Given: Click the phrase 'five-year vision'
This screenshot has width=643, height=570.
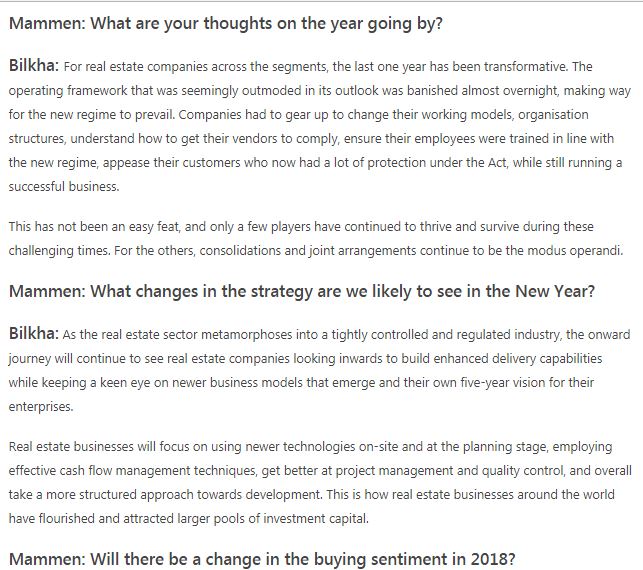Looking at the screenshot, I should [503, 383].
